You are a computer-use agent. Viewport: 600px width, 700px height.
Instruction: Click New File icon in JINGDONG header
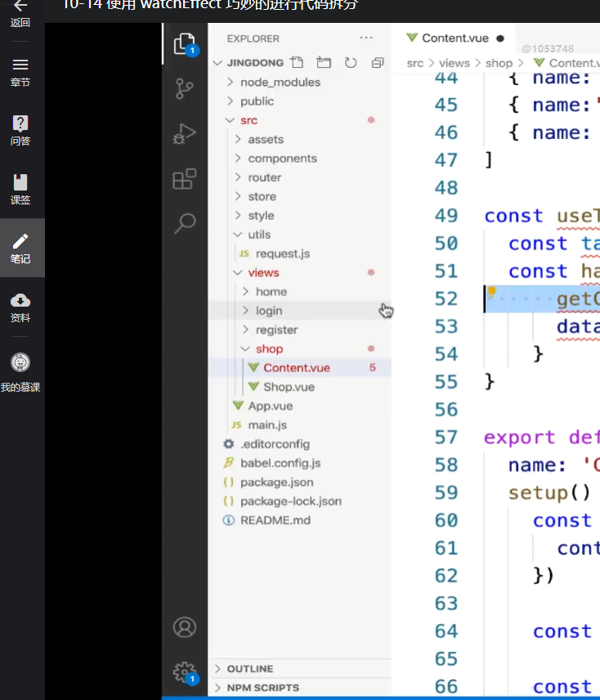click(x=297, y=62)
